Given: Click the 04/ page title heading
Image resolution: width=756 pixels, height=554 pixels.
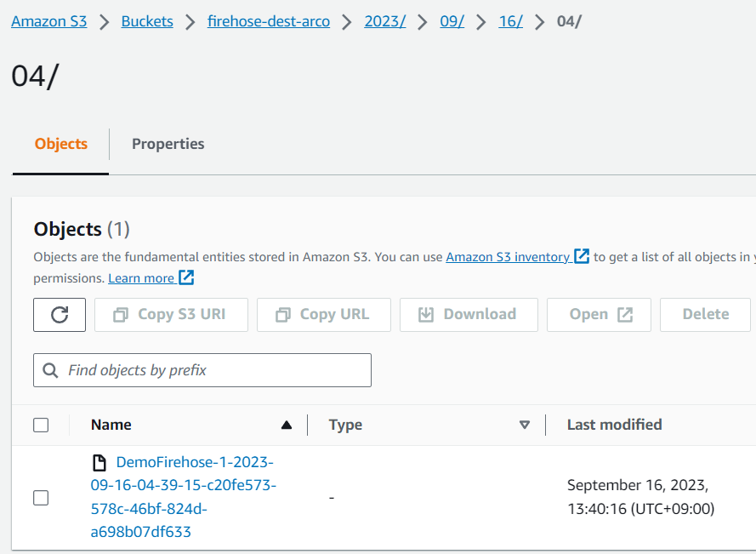Looking at the screenshot, I should pyautogui.click(x=35, y=77).
